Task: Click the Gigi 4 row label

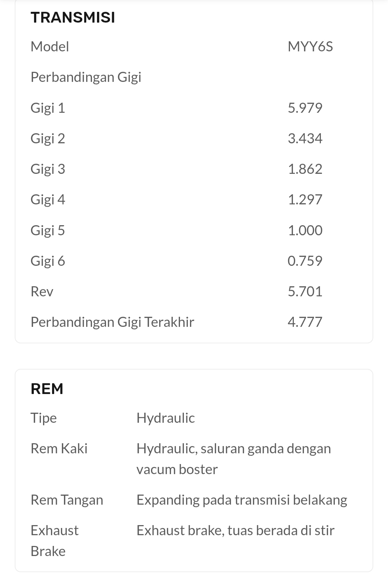Action: (48, 200)
